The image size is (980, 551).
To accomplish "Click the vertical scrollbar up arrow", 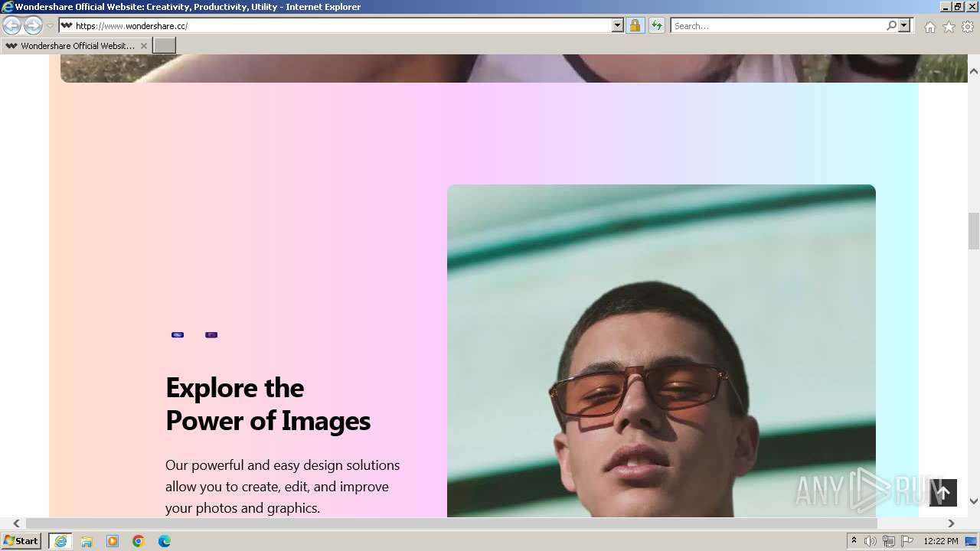I will pyautogui.click(x=974, y=70).
